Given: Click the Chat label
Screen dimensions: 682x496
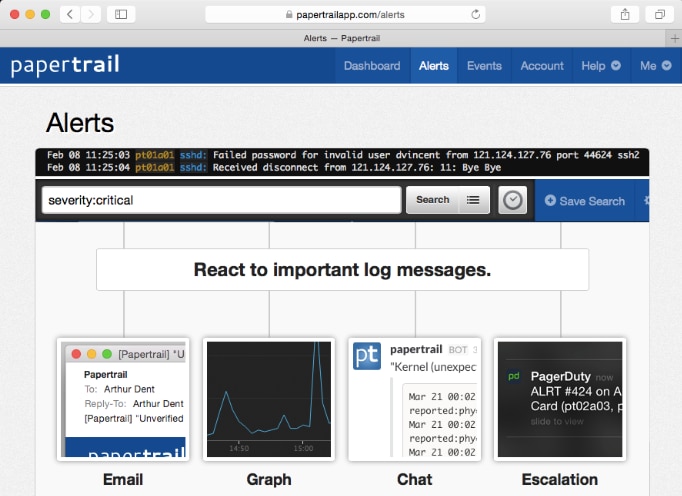Looking at the screenshot, I should [415, 479].
